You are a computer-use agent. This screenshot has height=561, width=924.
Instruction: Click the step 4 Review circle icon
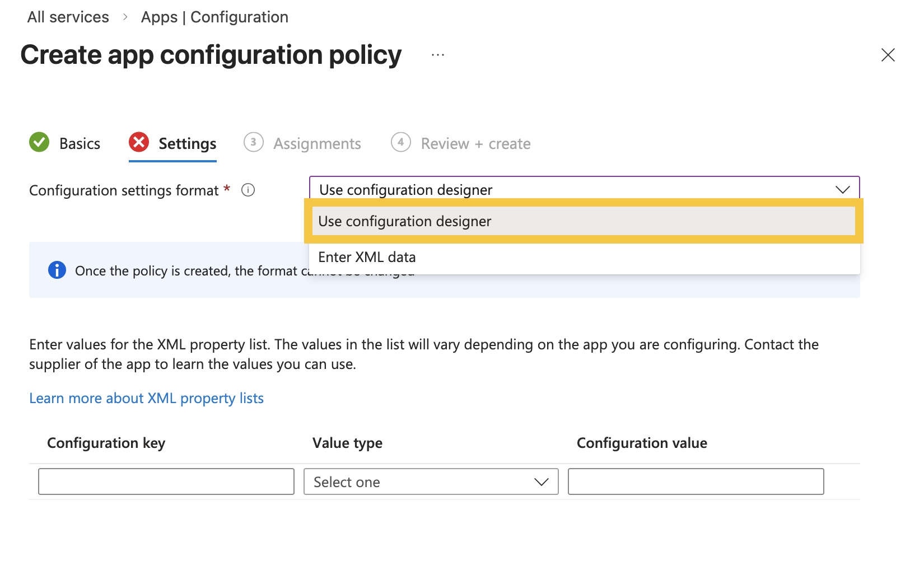click(x=401, y=142)
